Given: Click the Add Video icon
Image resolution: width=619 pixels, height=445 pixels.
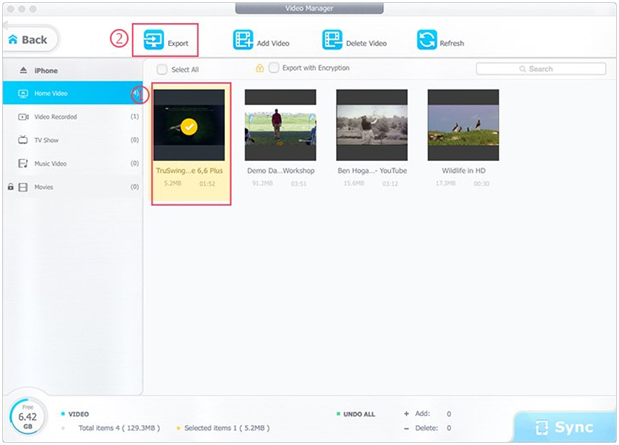Looking at the screenshot, I should click(x=243, y=40).
